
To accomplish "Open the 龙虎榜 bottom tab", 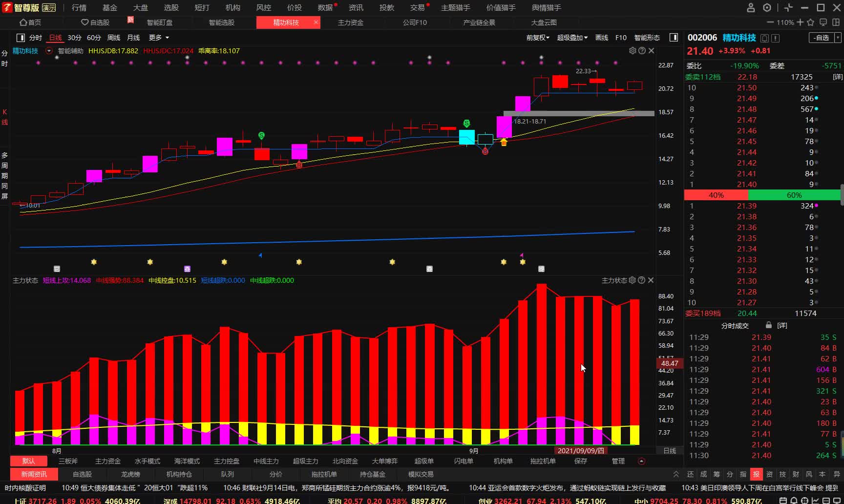I will coord(130,474).
